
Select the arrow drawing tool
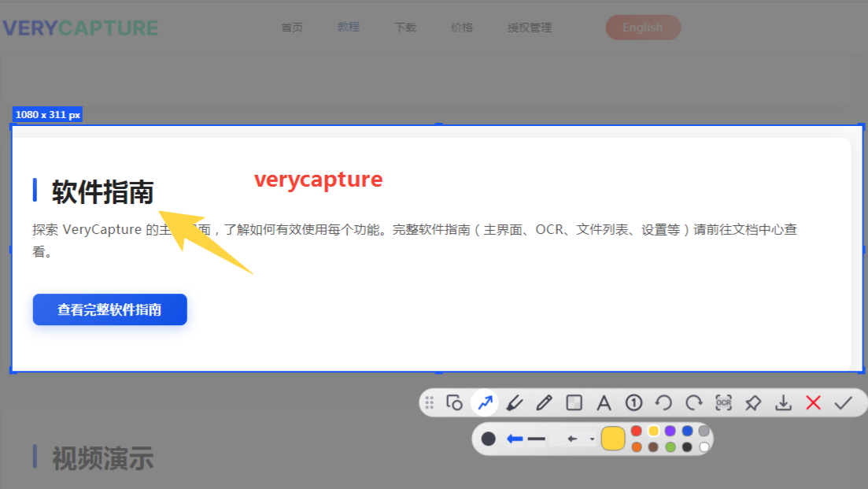coord(485,402)
